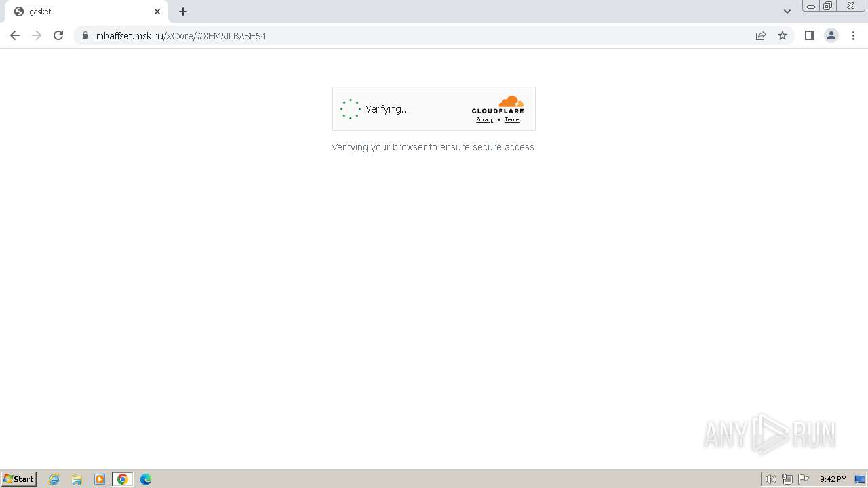
Task: Show desktop button in the tray corner
Action: coord(860,479)
